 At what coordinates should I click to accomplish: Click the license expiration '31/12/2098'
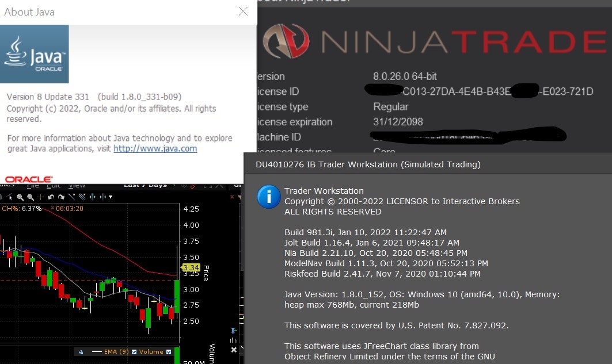tap(398, 122)
